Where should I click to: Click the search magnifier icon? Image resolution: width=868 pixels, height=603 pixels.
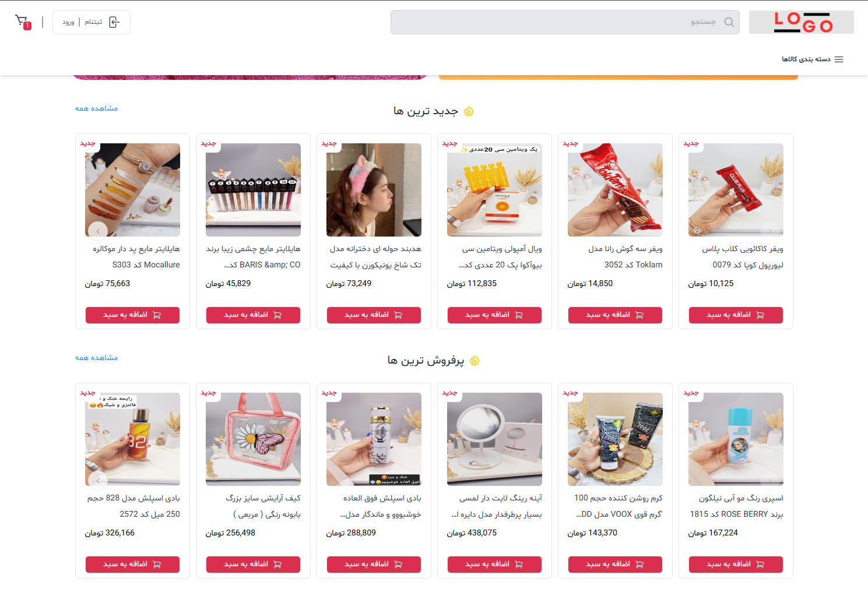(x=729, y=22)
